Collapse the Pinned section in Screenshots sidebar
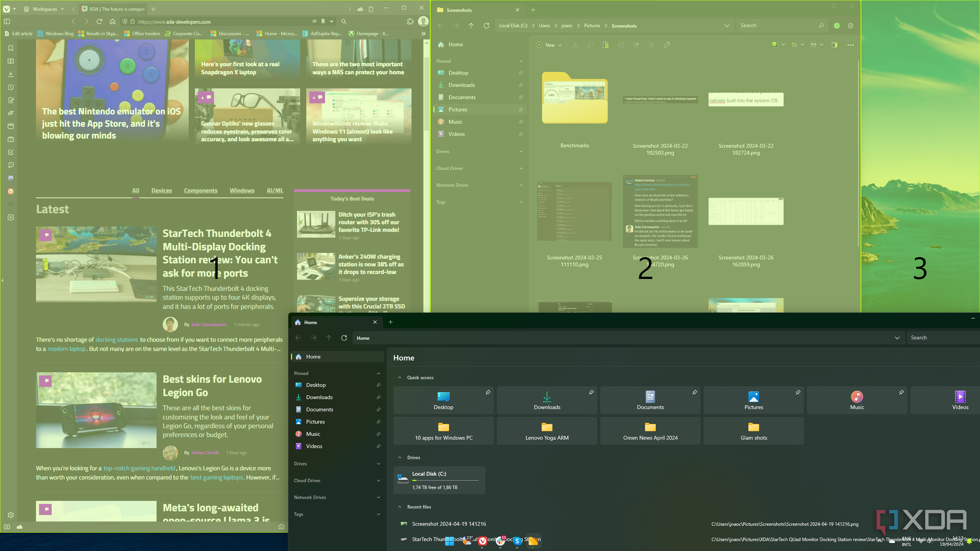Viewport: 980px width, 551px height. [521, 61]
